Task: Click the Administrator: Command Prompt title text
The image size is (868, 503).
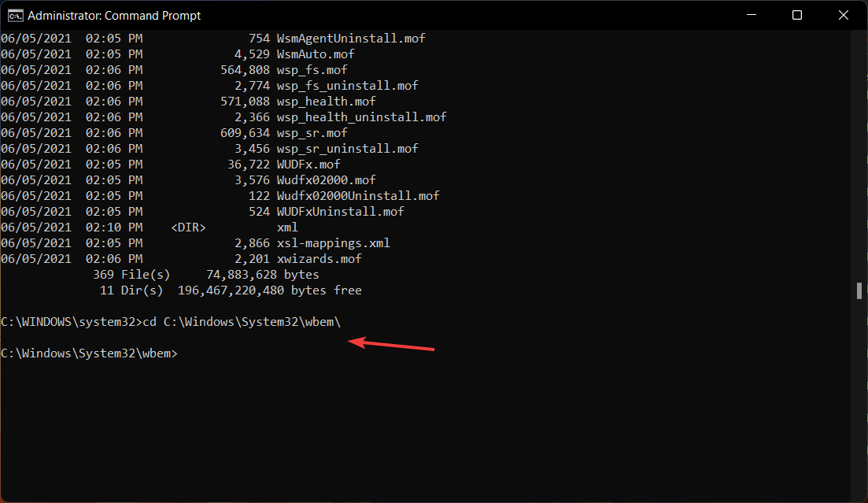Action: [x=114, y=14]
